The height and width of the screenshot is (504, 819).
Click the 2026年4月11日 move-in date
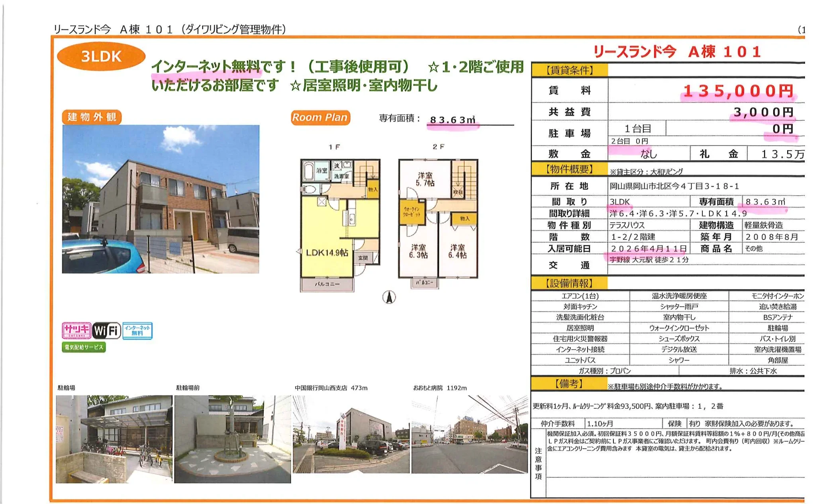point(649,249)
